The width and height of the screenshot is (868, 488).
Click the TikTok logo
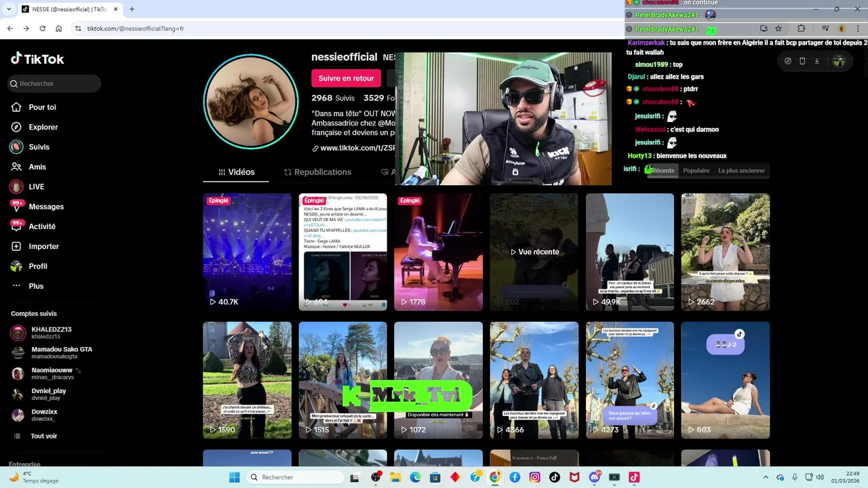(x=37, y=59)
